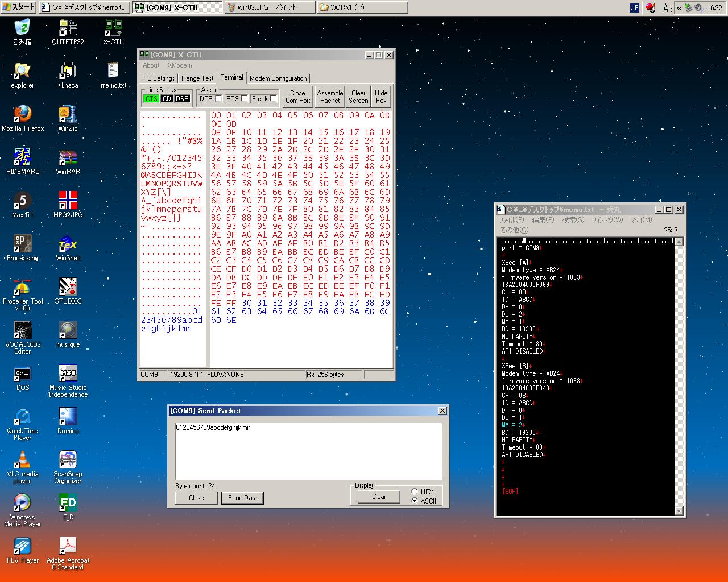
Task: Select the ASCII display radio button
Action: click(415, 501)
